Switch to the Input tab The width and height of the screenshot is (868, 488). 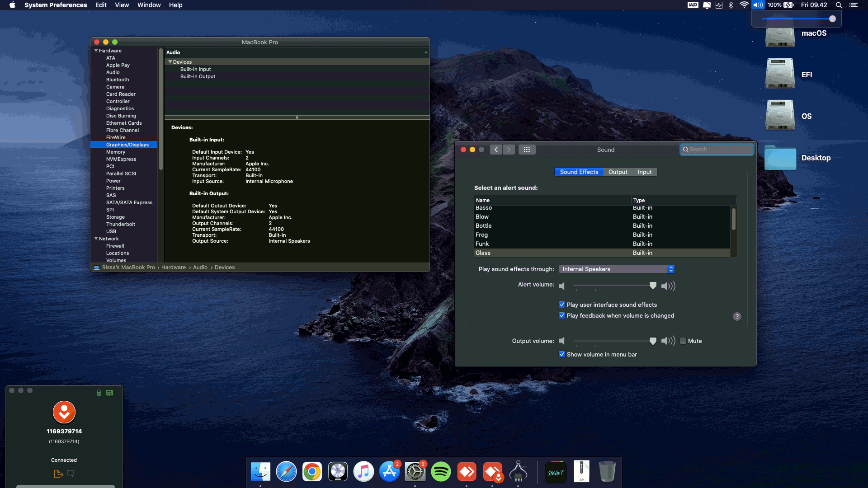click(645, 172)
